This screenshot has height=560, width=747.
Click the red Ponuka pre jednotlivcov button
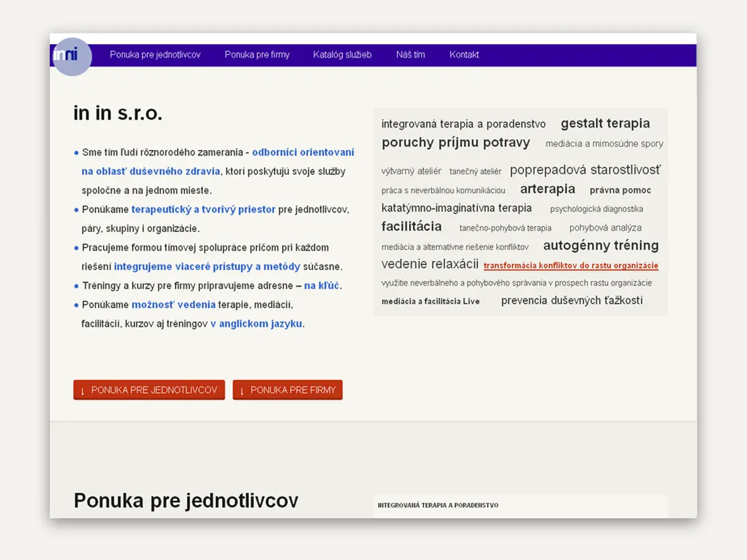coord(149,390)
